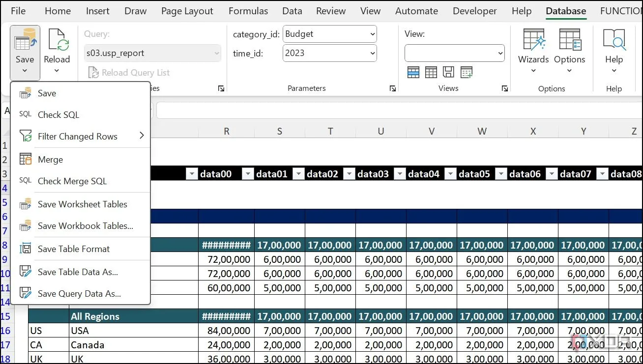Open the Wizards ribbon icon
The image size is (643, 364).
[533, 40]
